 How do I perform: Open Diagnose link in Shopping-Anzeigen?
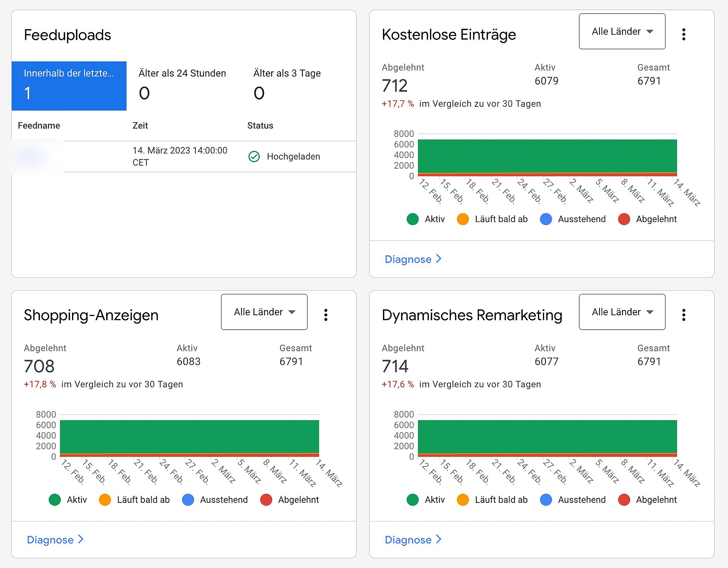[x=55, y=540]
